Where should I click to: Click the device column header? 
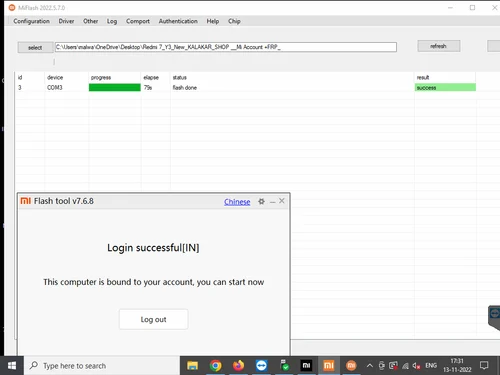tap(55, 77)
